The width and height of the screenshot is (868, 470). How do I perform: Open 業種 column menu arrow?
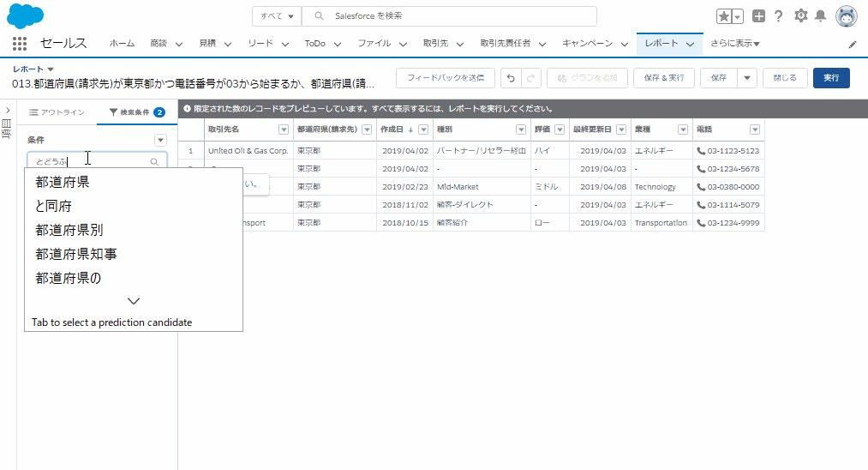[x=683, y=130]
